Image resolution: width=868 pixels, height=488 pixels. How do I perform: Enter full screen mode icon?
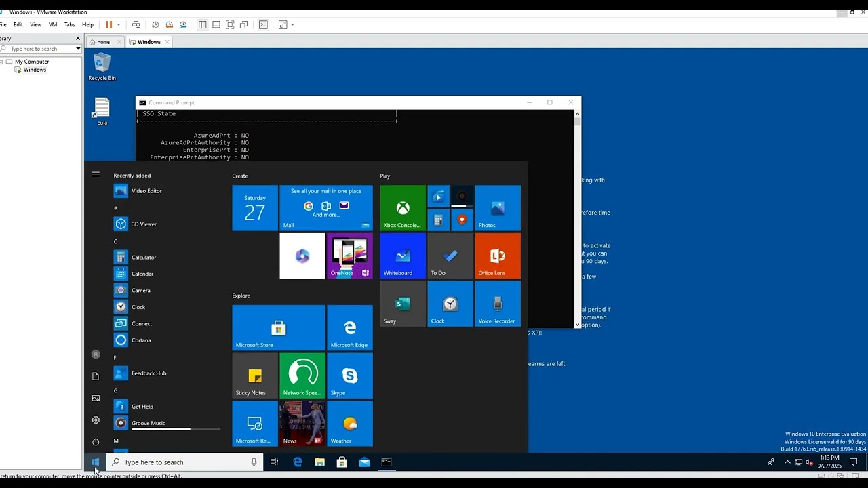click(x=230, y=24)
